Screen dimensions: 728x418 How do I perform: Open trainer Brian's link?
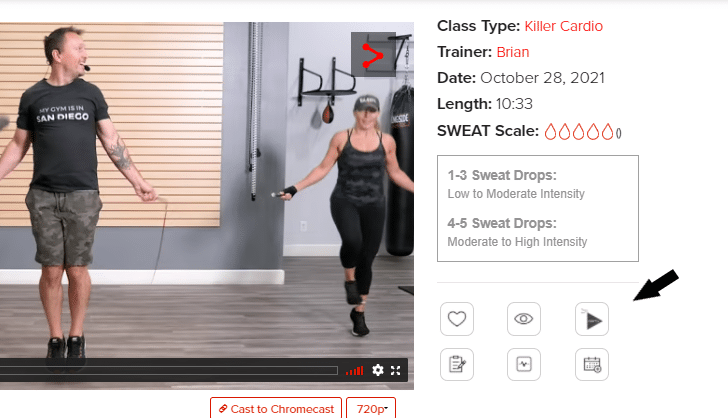click(x=513, y=52)
